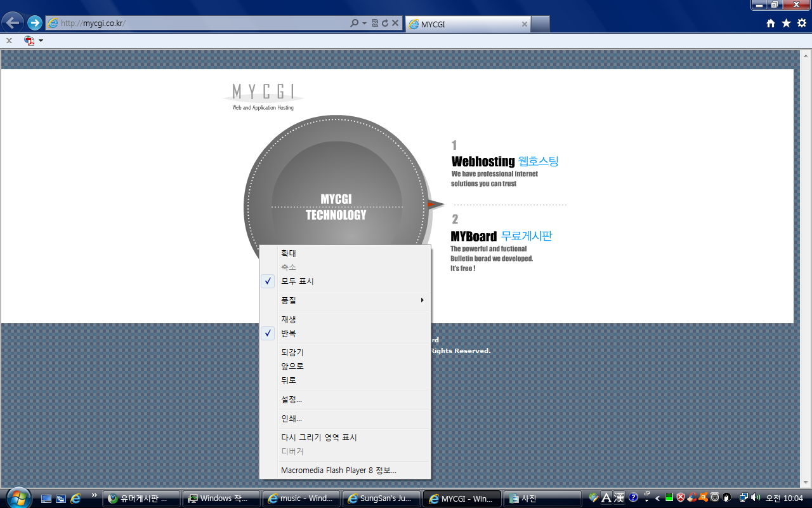This screenshot has width=812, height=508.
Task: Click the MYCGI TECHNOLOGY circle
Action: [336, 207]
